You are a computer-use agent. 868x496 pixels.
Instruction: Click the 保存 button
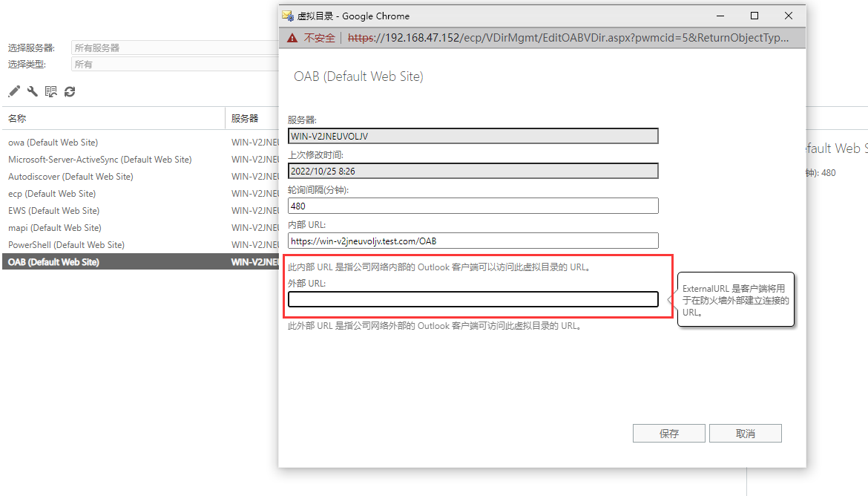[668, 434]
